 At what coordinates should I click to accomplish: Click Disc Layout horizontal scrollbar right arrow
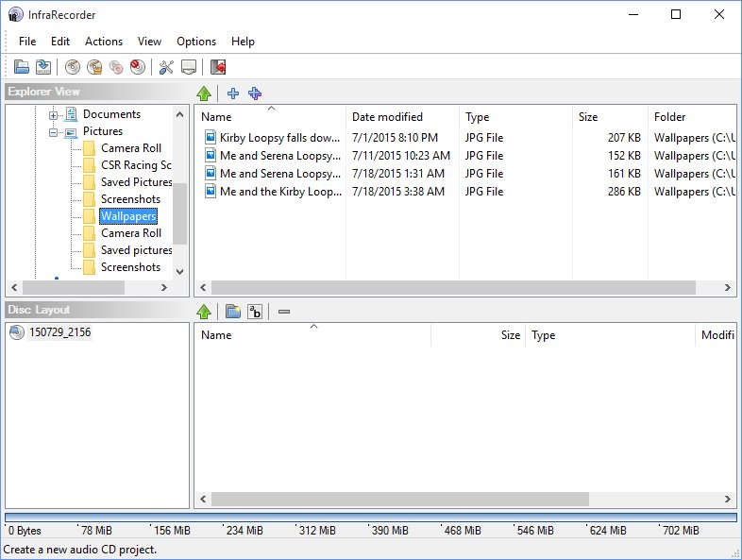(728, 499)
